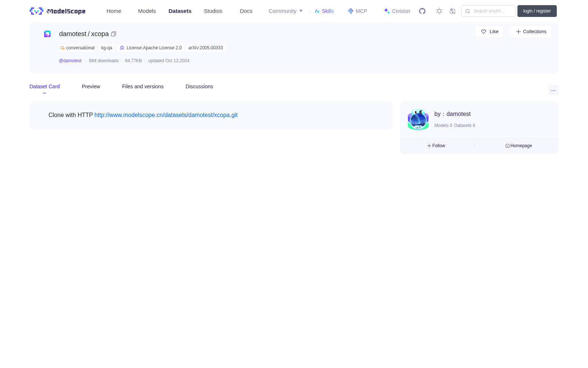Click the ModelScope logo
This screenshot has width=588, height=368.
point(57,11)
